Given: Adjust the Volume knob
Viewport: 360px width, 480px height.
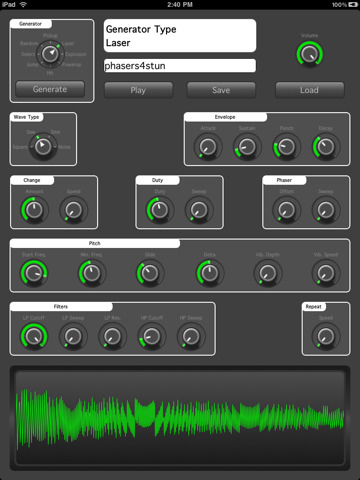Looking at the screenshot, I should coord(310,54).
